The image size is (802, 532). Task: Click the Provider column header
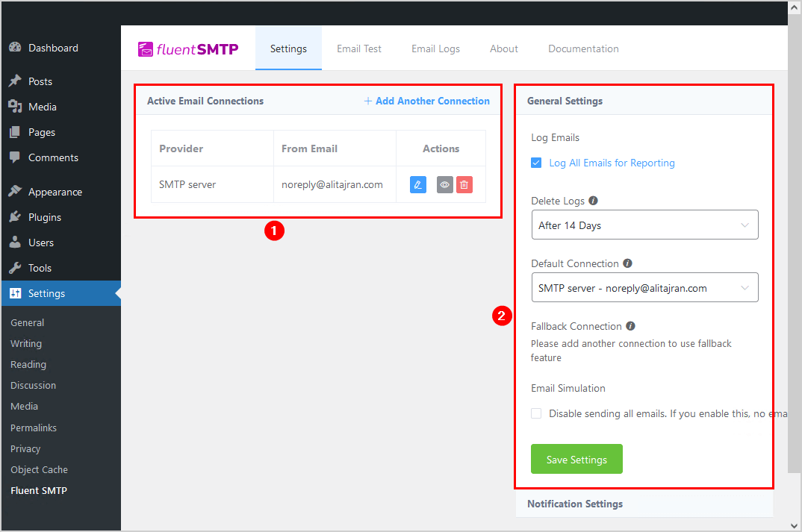tap(212, 148)
